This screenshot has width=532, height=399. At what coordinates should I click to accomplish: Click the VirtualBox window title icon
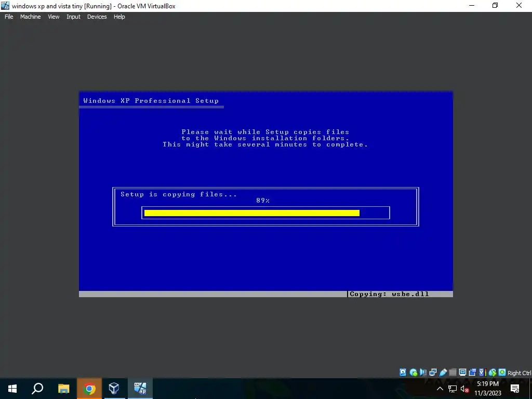pyautogui.click(x=5, y=5)
